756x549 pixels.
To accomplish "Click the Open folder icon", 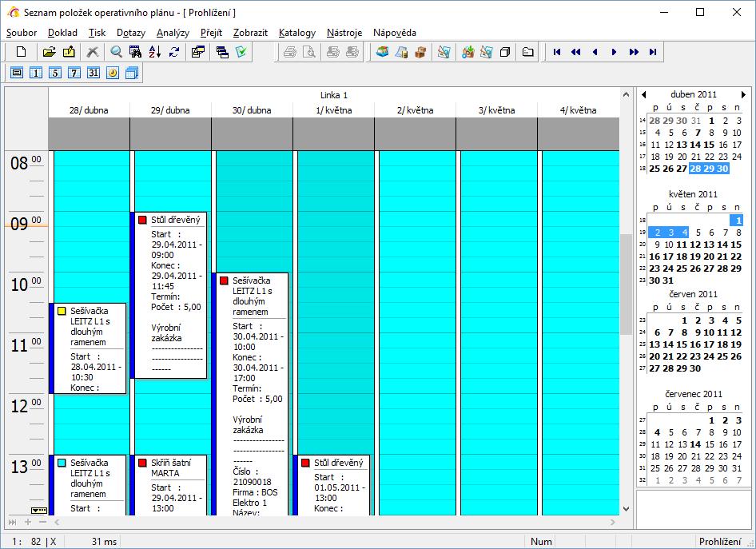I will (x=50, y=52).
